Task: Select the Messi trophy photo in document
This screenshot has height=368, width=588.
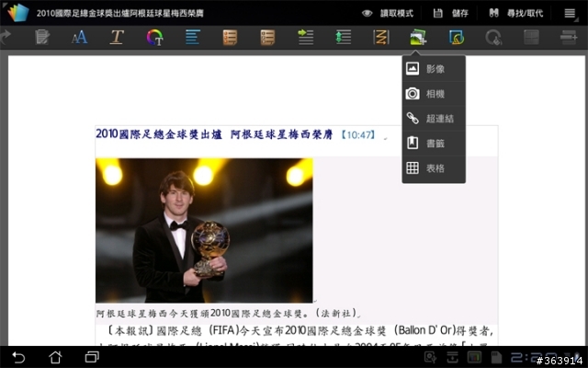Action: tap(204, 230)
